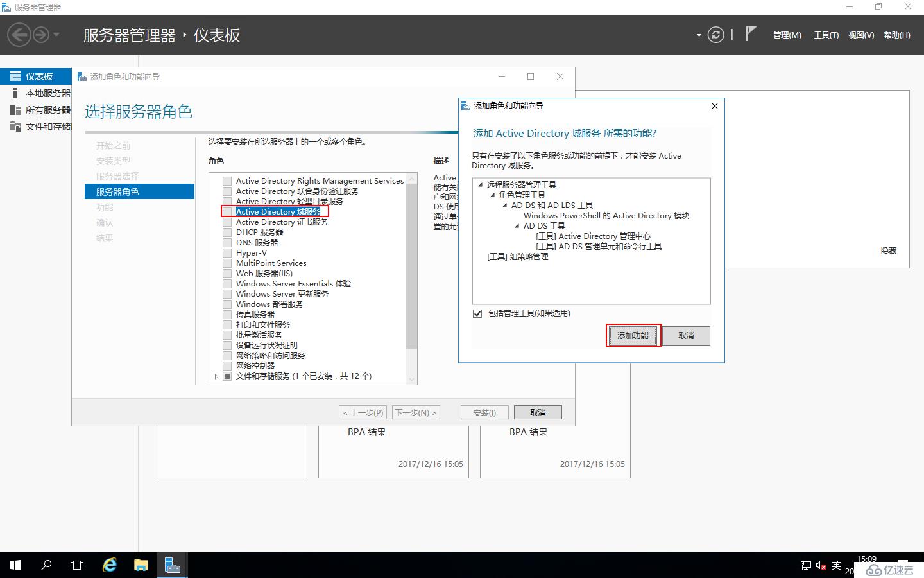This screenshot has width=924, height=578.
Task: Check Active Directory 域服务 role checkbox
Action: click(x=227, y=211)
